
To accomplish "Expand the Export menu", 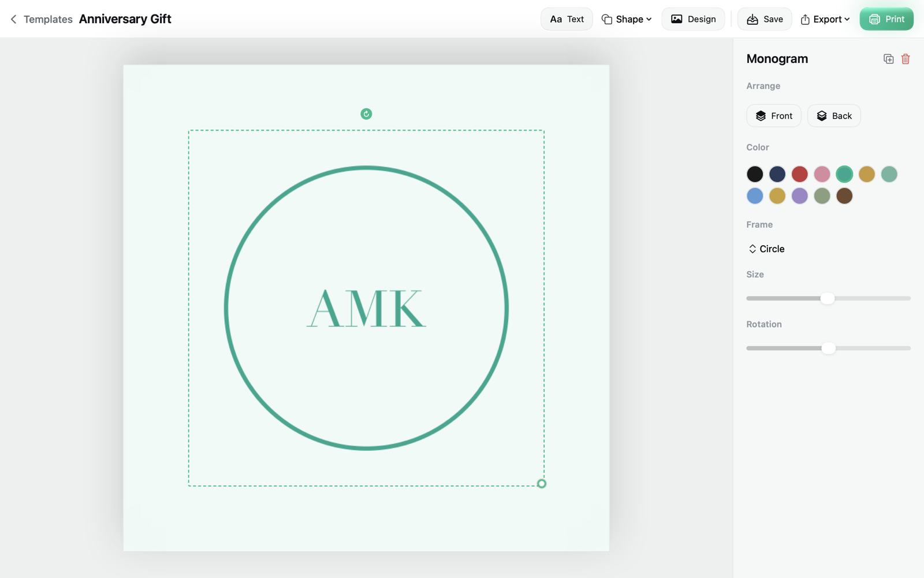I will [825, 19].
